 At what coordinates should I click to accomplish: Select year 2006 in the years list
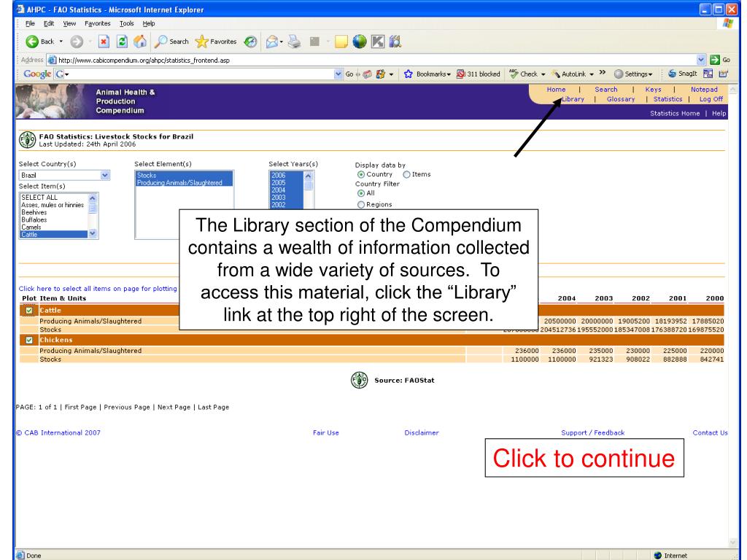point(286,175)
